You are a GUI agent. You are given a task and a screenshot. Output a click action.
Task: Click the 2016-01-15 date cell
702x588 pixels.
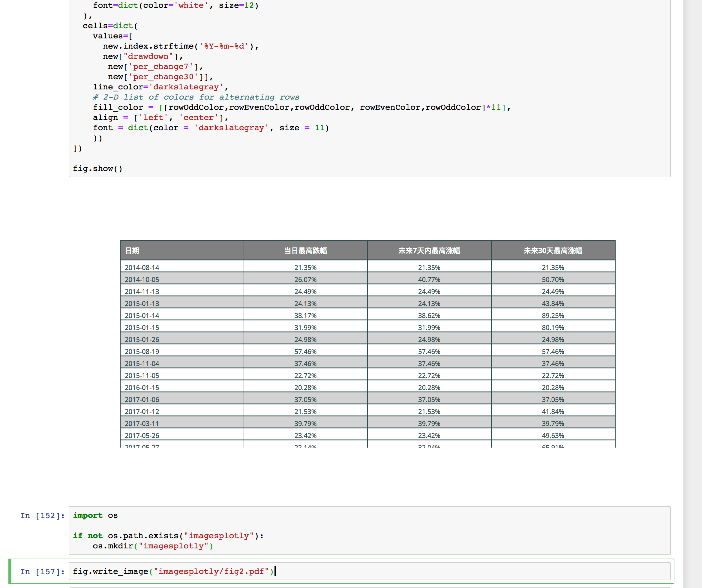pos(142,387)
